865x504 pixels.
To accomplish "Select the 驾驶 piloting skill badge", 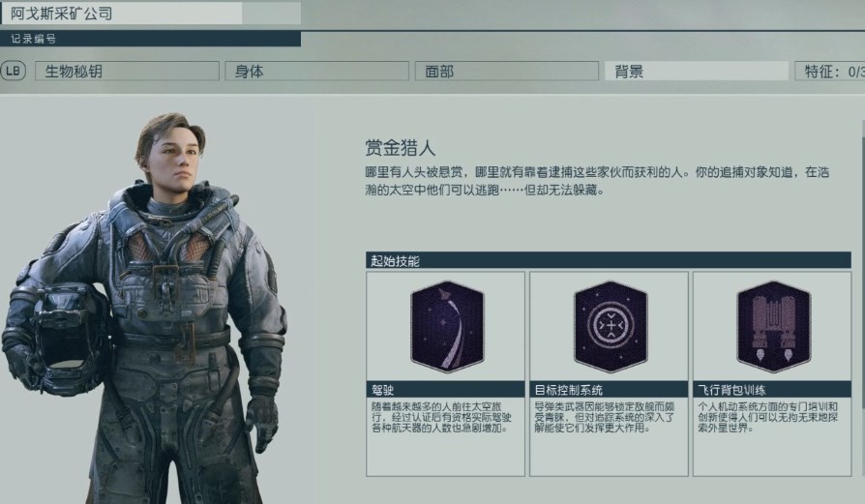I will [x=447, y=326].
